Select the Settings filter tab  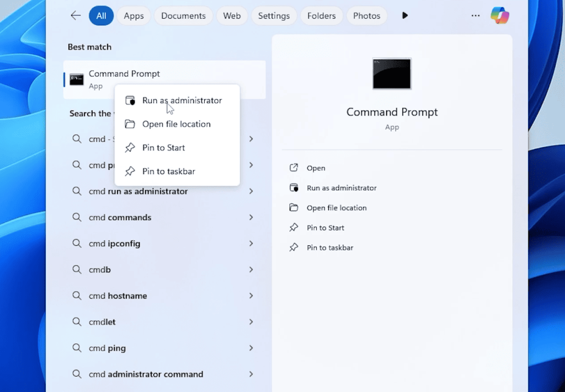pyautogui.click(x=274, y=16)
